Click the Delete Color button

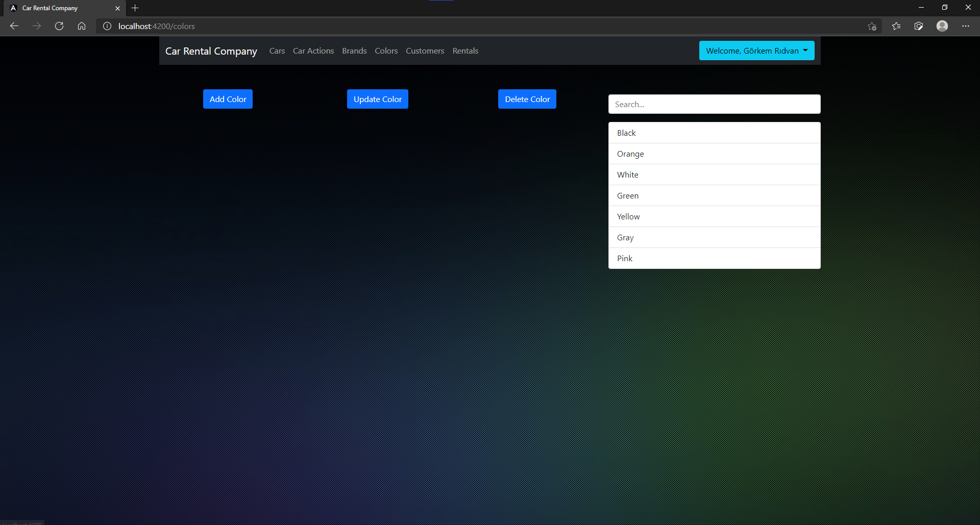point(527,99)
